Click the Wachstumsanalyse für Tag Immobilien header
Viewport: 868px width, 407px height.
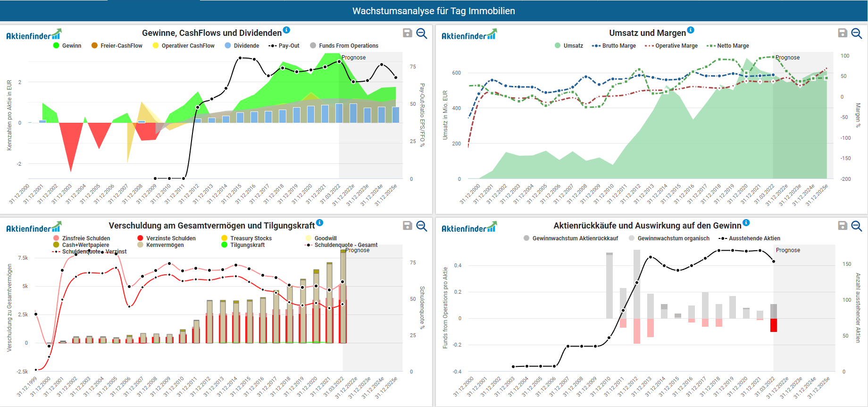pos(434,11)
